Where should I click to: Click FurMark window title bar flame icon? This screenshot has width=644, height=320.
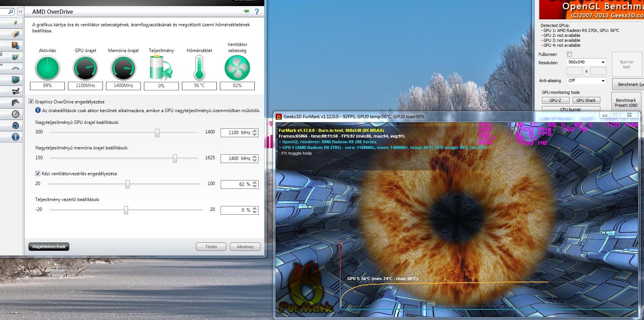[x=278, y=117]
